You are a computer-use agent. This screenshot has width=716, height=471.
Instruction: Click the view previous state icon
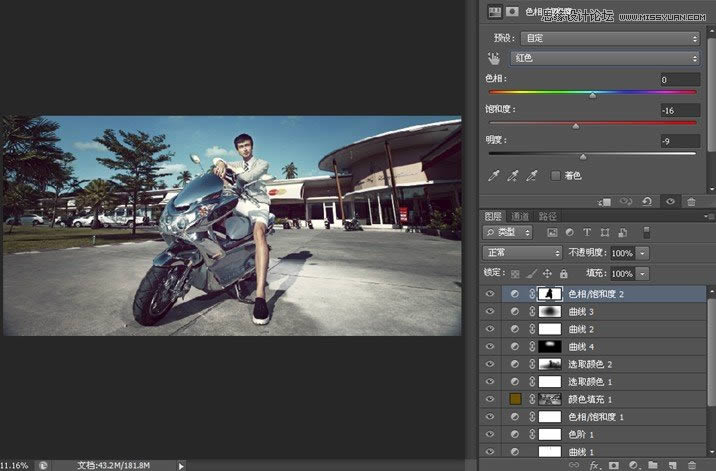click(626, 201)
